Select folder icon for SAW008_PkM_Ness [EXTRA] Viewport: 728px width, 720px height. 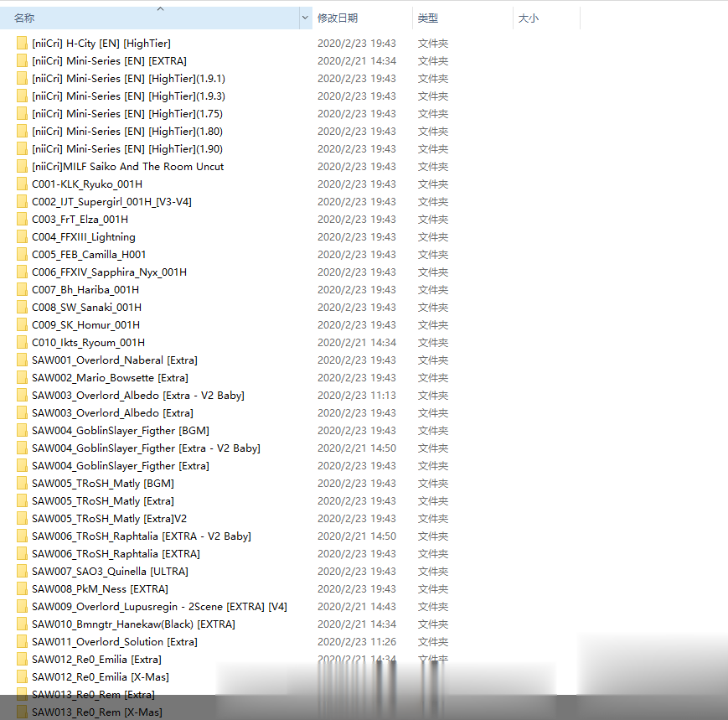(x=23, y=589)
